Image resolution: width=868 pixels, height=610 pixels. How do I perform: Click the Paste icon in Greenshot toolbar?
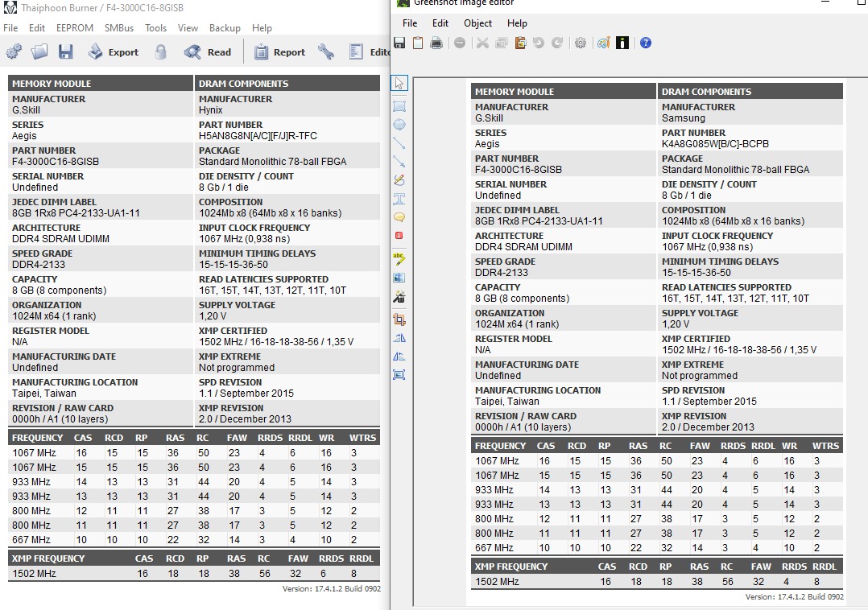coord(520,43)
